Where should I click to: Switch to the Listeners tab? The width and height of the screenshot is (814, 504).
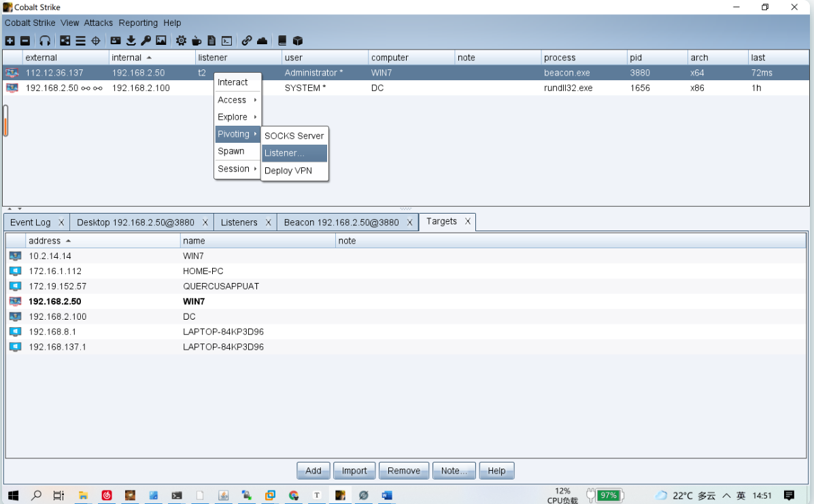(x=239, y=222)
